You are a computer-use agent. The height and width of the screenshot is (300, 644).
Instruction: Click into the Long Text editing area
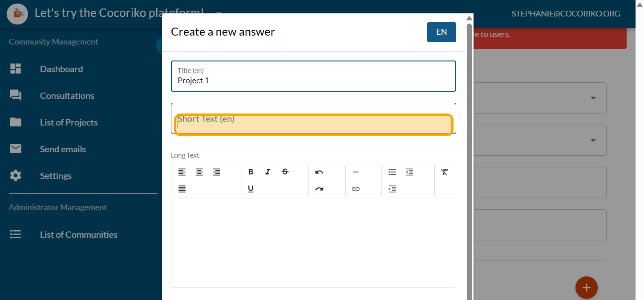pos(313,243)
